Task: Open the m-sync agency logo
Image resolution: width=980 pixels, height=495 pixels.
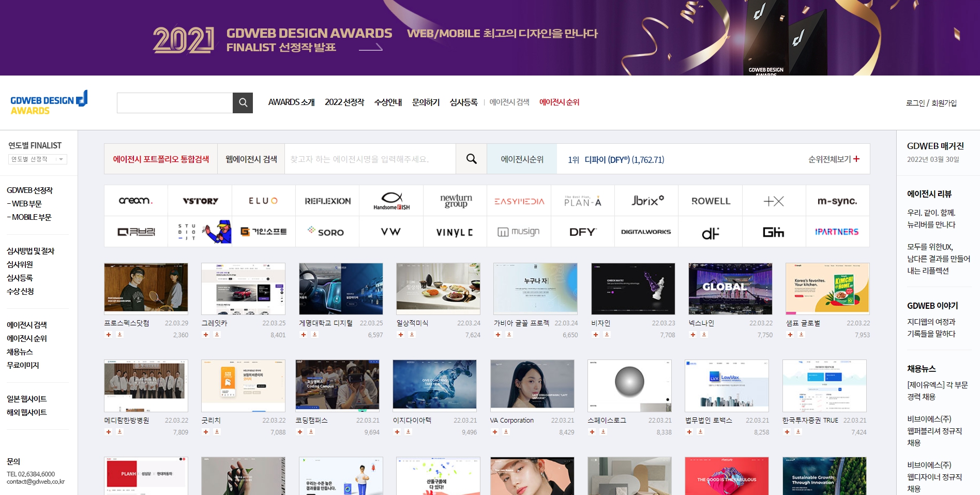Action: click(838, 201)
